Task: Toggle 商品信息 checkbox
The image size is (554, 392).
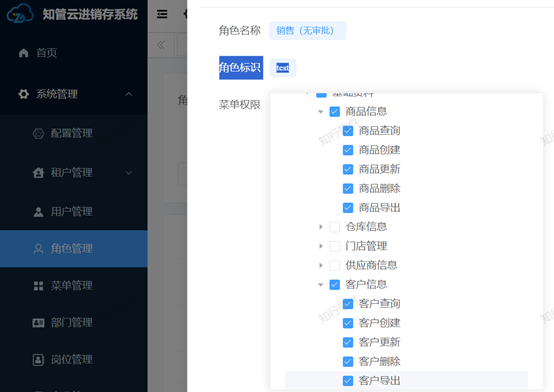Action: (335, 112)
